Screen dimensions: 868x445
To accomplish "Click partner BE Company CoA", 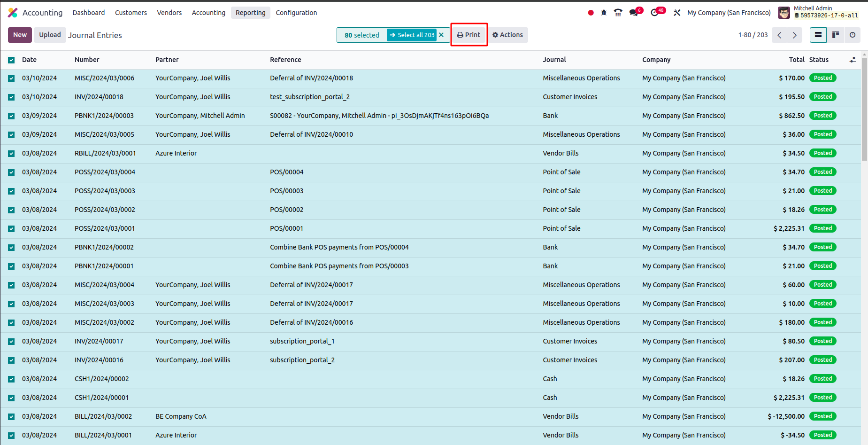I will coord(181,416).
